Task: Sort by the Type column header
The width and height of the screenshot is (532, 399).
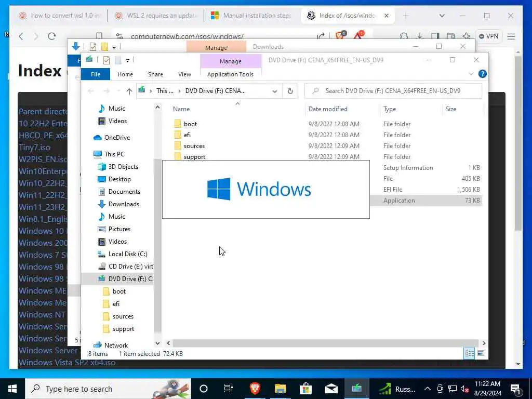Action: coord(390,109)
